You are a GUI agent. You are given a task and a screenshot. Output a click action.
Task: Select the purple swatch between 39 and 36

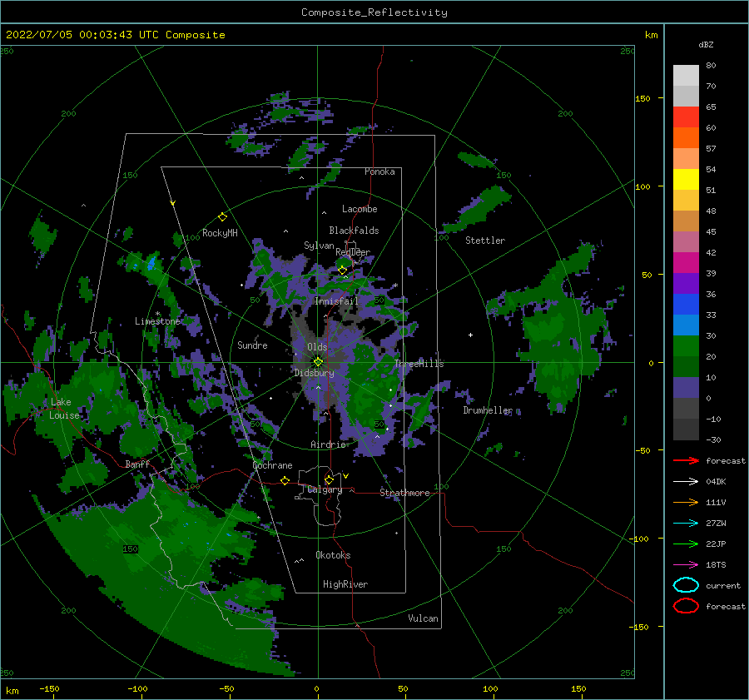tap(686, 283)
